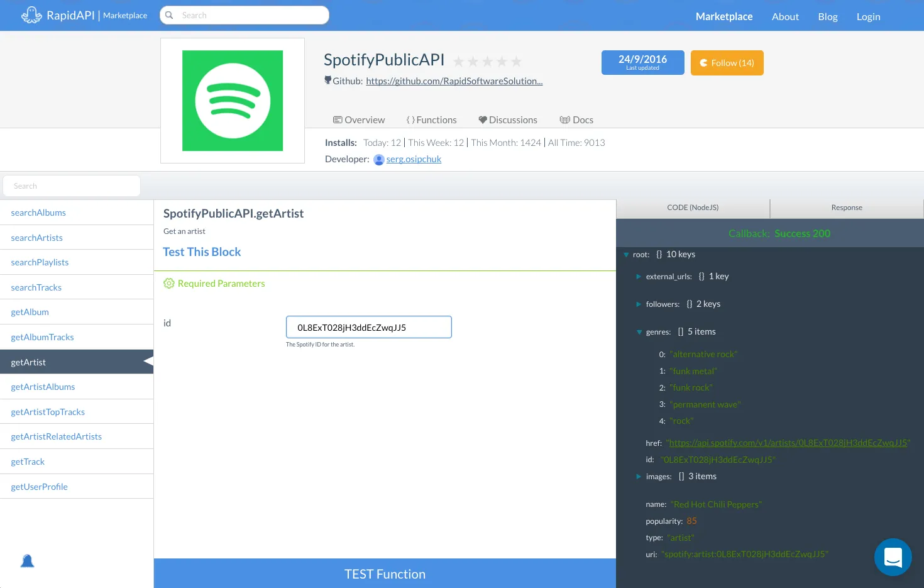Open the Docs tab
924x588 pixels.
pos(576,120)
